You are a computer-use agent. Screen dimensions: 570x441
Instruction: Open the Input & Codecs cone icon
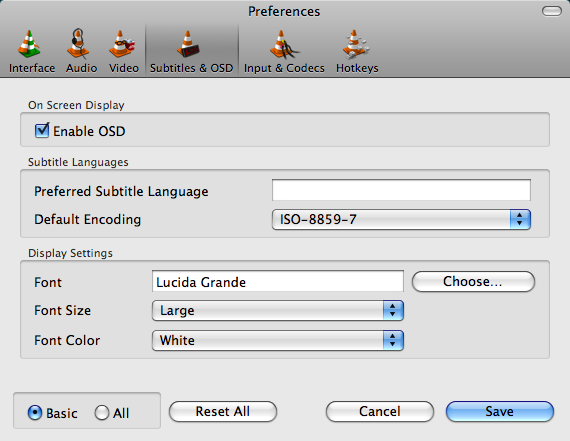pyautogui.click(x=284, y=44)
